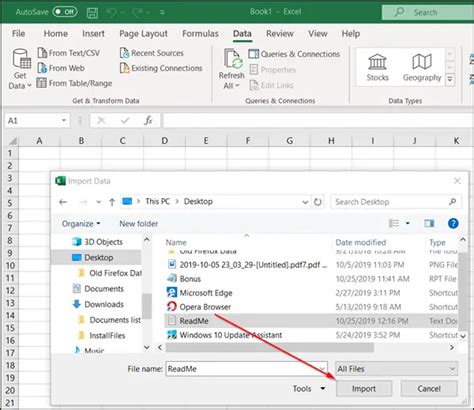Viewport: 474px width, 410px height.
Task: Open Queries & Connections pane
Action: (294, 54)
